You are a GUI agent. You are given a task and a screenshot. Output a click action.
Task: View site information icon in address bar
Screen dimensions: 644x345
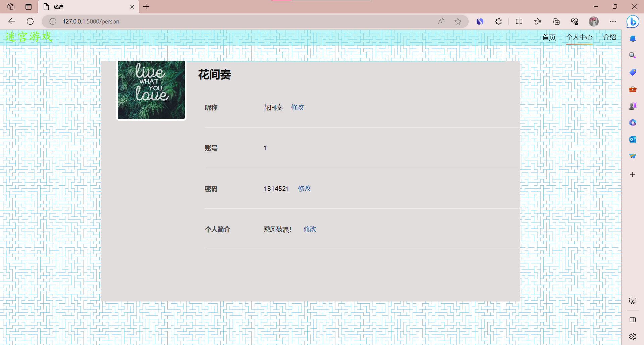coord(53,21)
